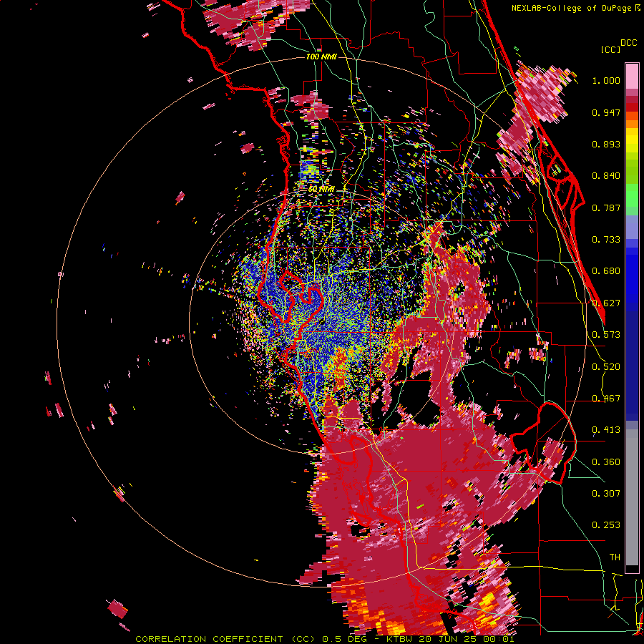Click the 50 NMI range ring label

point(321,189)
